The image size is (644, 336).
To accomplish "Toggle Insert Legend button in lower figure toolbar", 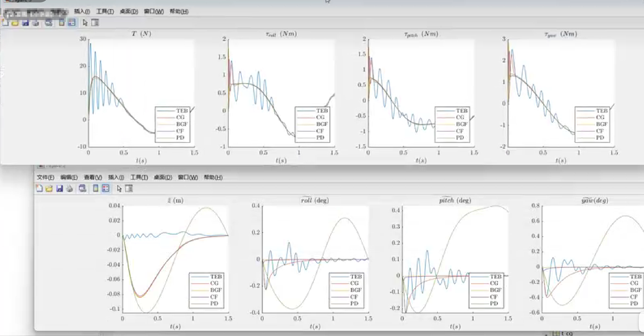I will [106, 188].
